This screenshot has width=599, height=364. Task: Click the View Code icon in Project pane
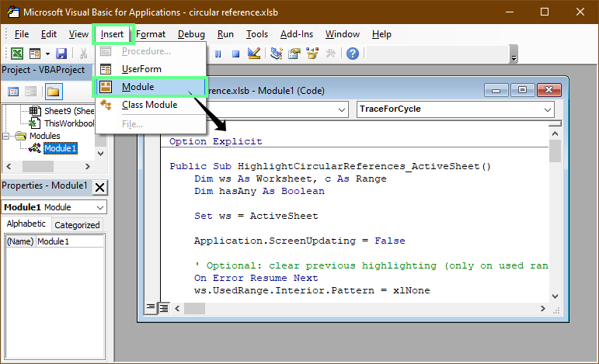point(13,92)
